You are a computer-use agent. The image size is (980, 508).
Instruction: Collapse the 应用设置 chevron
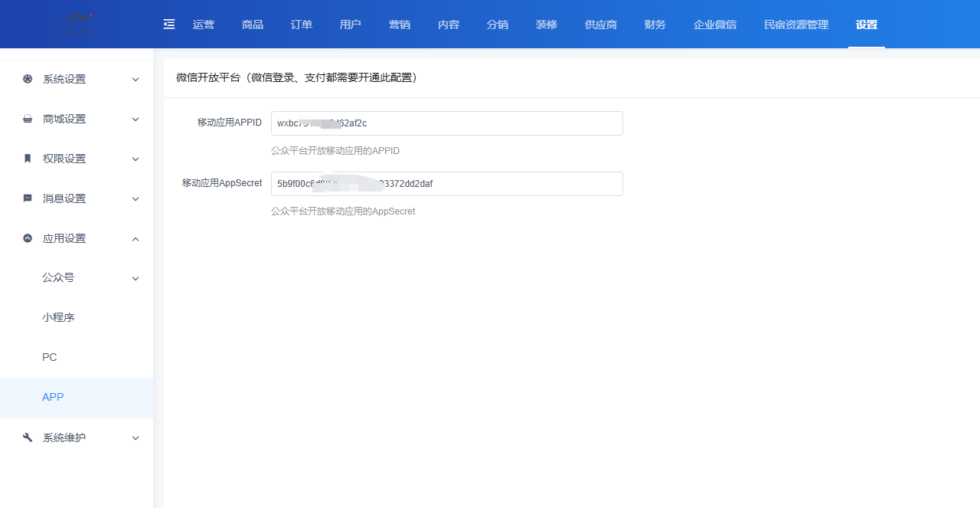point(136,239)
